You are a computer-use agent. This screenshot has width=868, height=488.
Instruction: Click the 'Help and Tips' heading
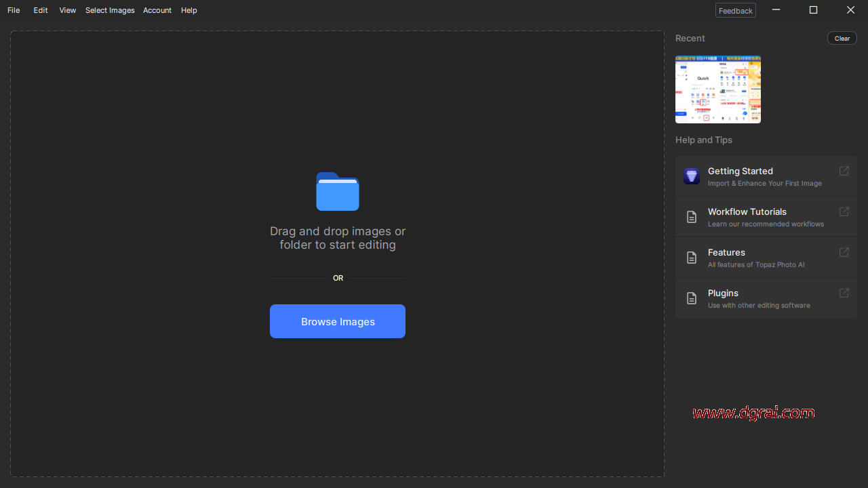(704, 140)
